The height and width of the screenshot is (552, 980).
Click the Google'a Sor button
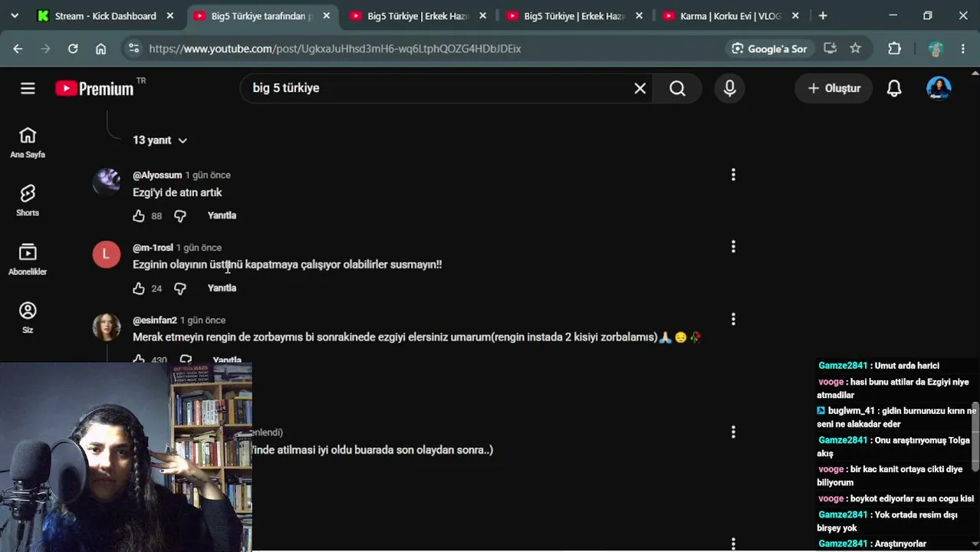pyautogui.click(x=769, y=48)
